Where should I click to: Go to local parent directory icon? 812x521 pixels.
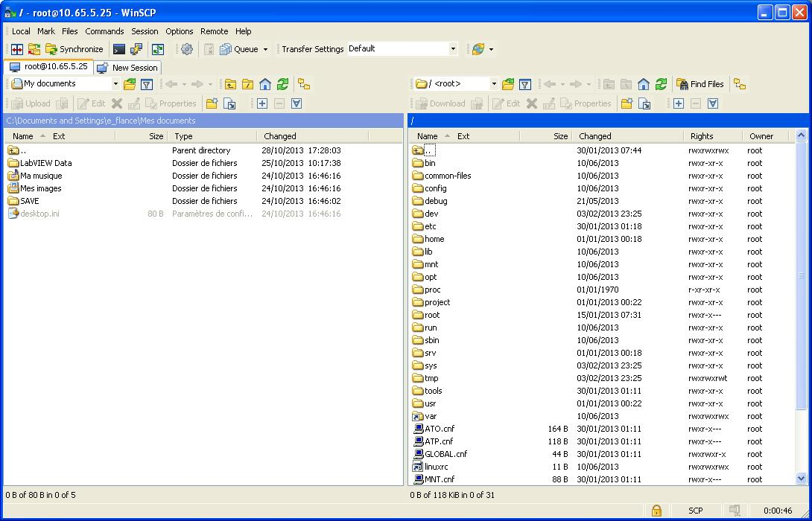[230, 84]
